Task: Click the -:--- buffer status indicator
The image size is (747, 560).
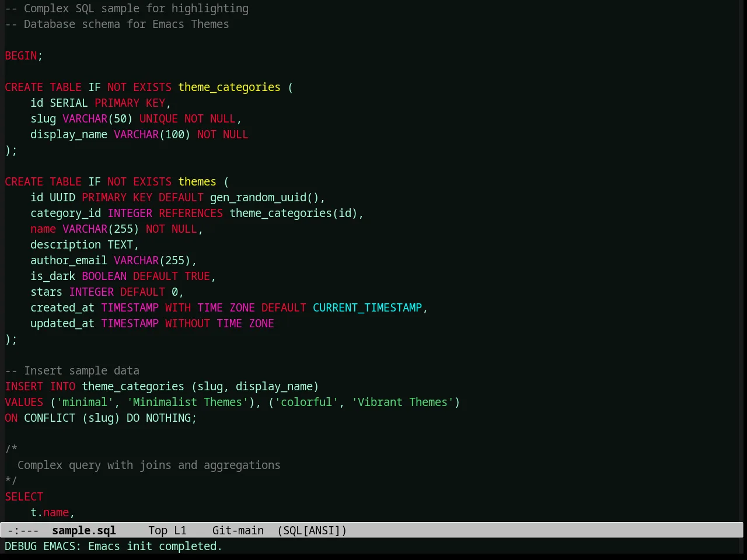Action: (x=23, y=530)
